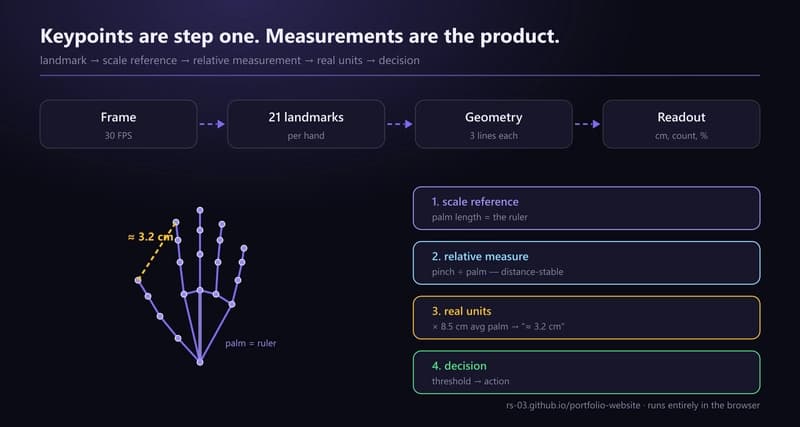The width and height of the screenshot is (800, 427).
Task: Click the palm = ruler label
Action: click(251, 343)
